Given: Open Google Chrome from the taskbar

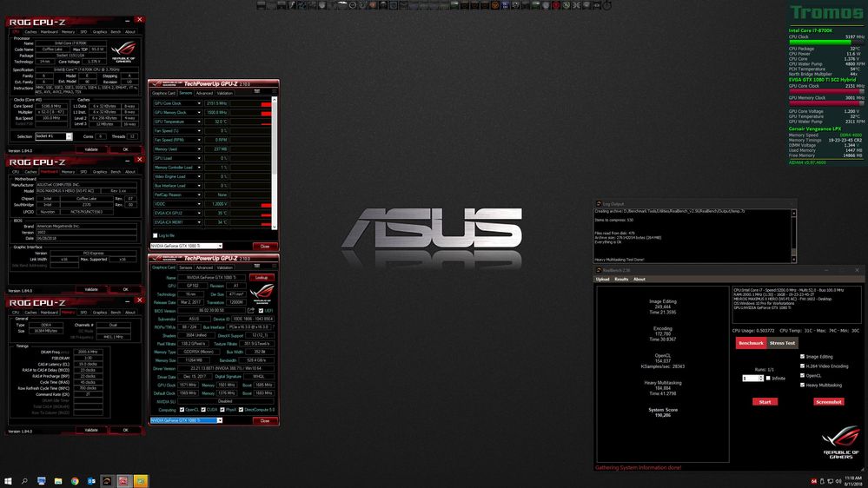Looking at the screenshot, I should (x=75, y=481).
